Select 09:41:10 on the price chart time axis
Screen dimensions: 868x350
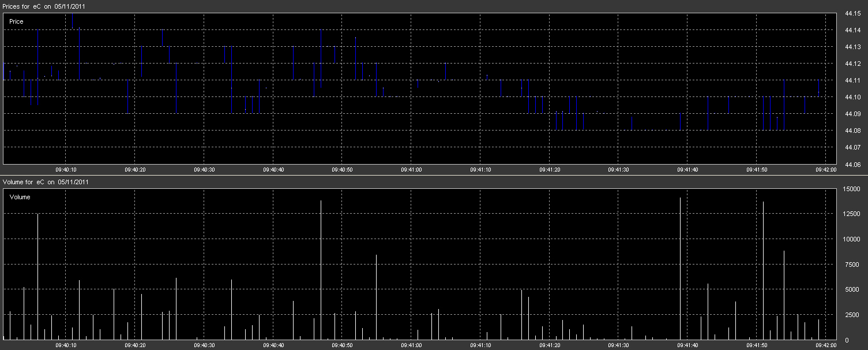click(x=480, y=170)
